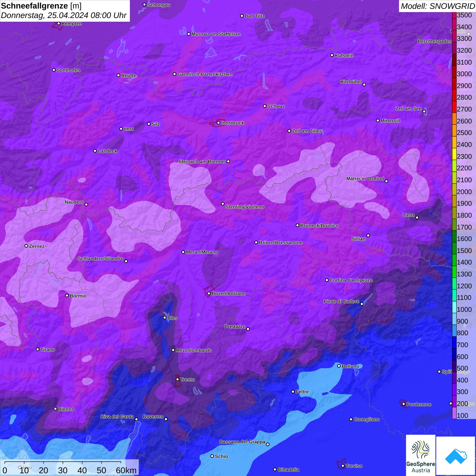Viewport: 476px width, 476px height.
Task: Click the 'Murnau am Staffelsee' label
Action: 216,34
